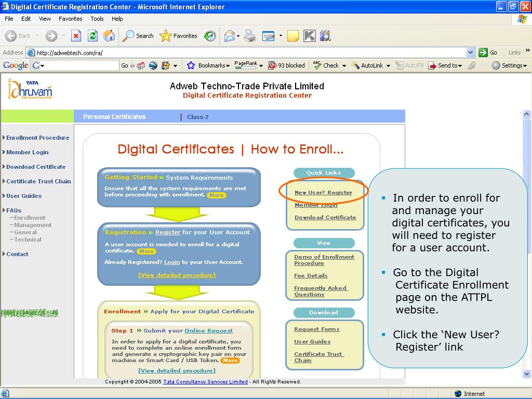Click the Frequently Asked Questions link
532x399 pixels.
pos(320,291)
